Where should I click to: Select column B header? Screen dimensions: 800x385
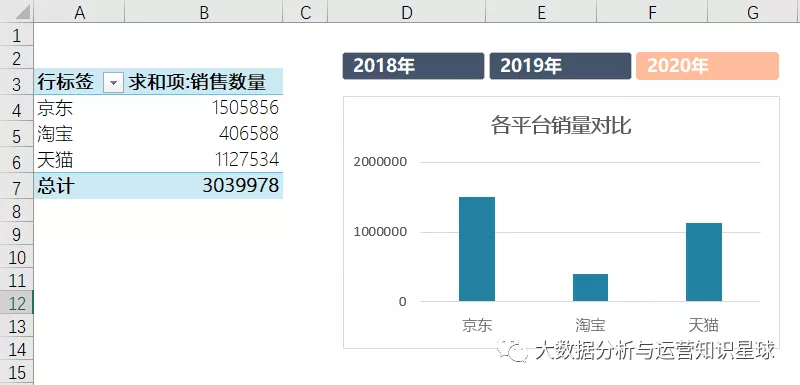click(x=204, y=12)
